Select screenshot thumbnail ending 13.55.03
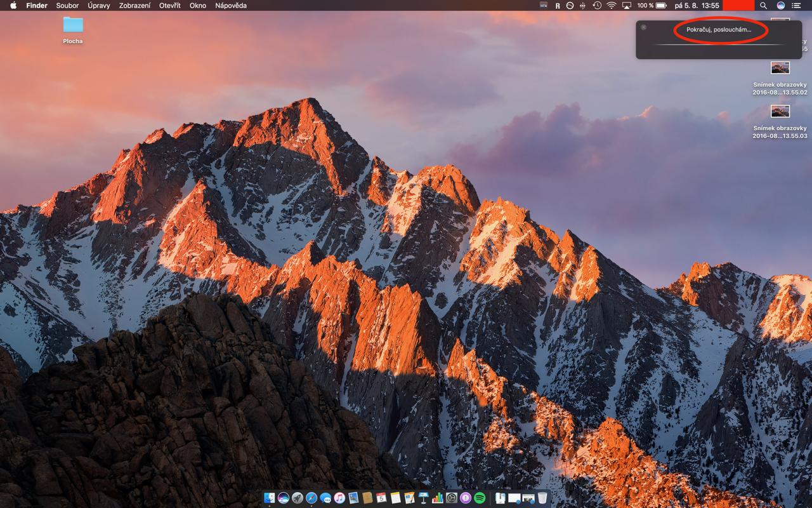The width and height of the screenshot is (812, 508). (780, 112)
